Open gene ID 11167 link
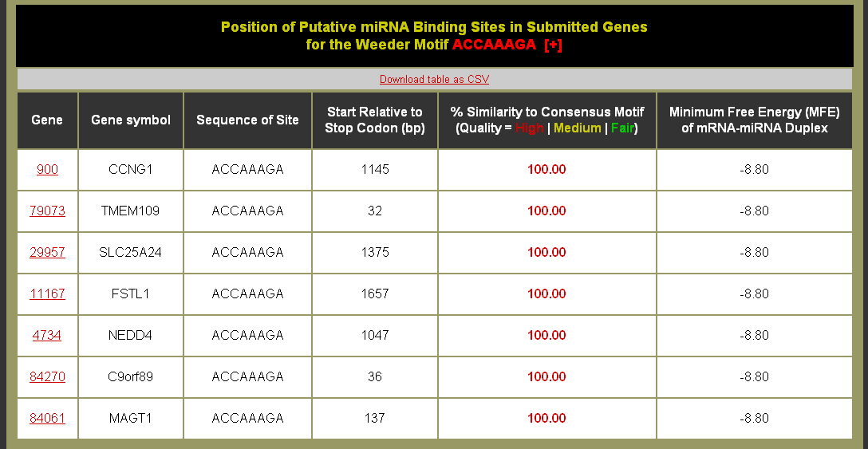The height and width of the screenshot is (449, 868). [x=47, y=293]
